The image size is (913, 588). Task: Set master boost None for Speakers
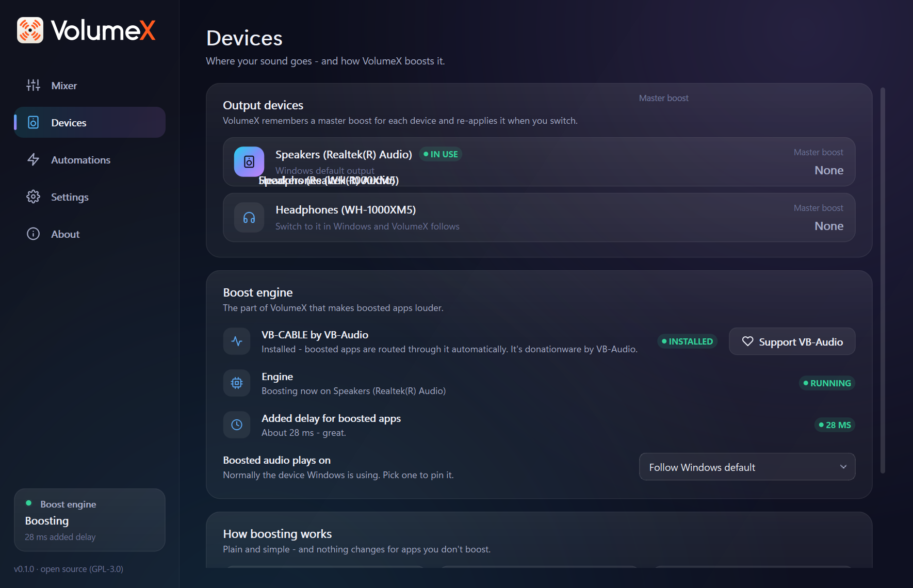click(x=829, y=170)
